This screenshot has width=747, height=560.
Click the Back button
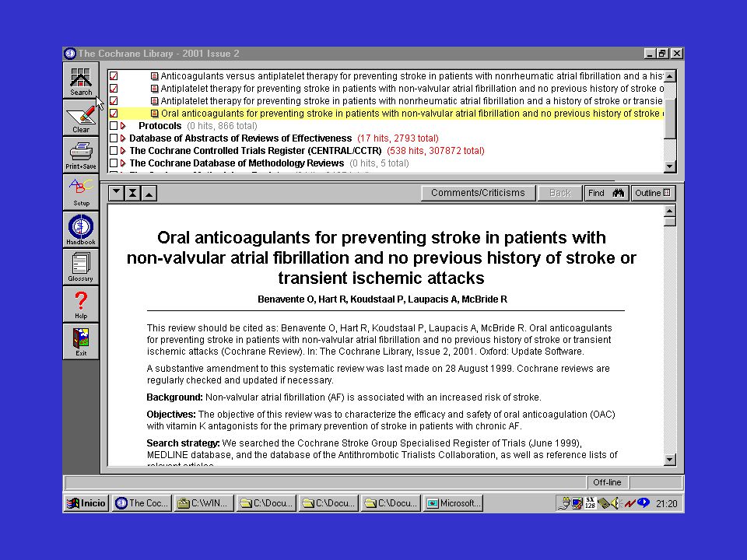coord(559,193)
